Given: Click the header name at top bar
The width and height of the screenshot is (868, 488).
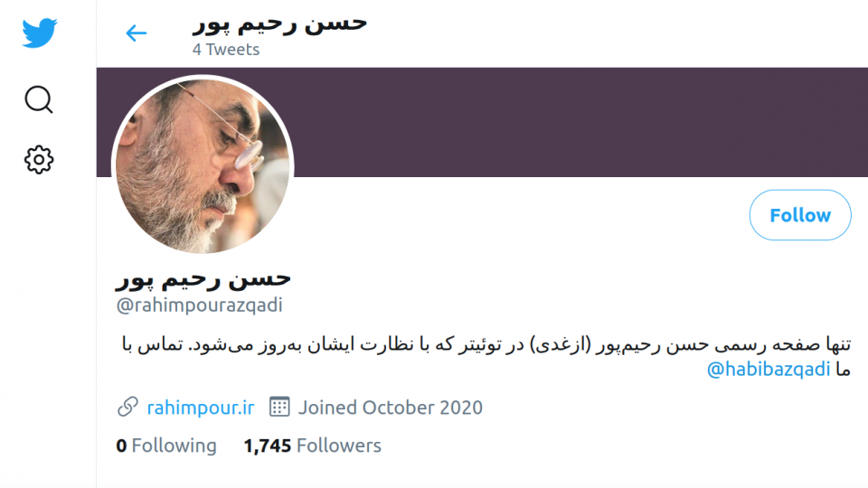Looking at the screenshot, I should coord(279,24).
